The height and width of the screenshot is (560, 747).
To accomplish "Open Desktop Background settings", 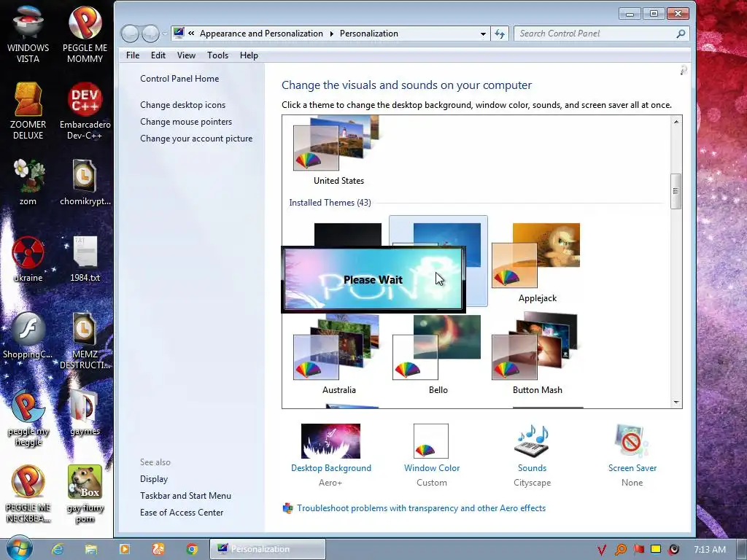I will coord(331,455).
